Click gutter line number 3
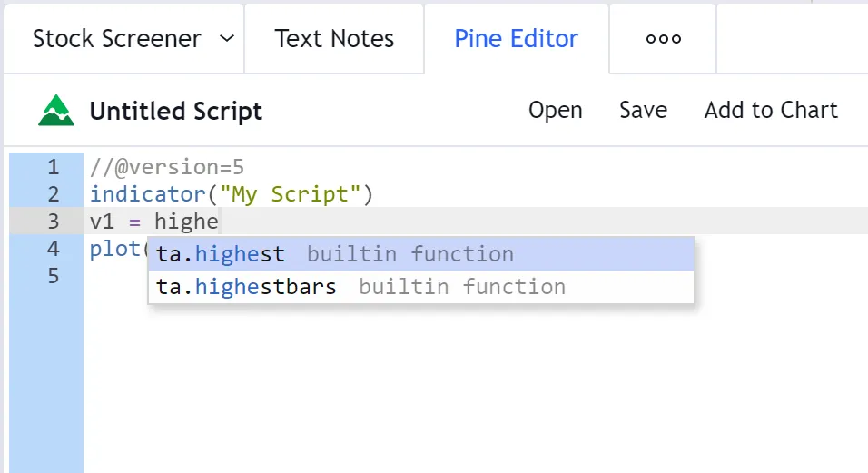The width and height of the screenshot is (868, 473). pyautogui.click(x=53, y=222)
